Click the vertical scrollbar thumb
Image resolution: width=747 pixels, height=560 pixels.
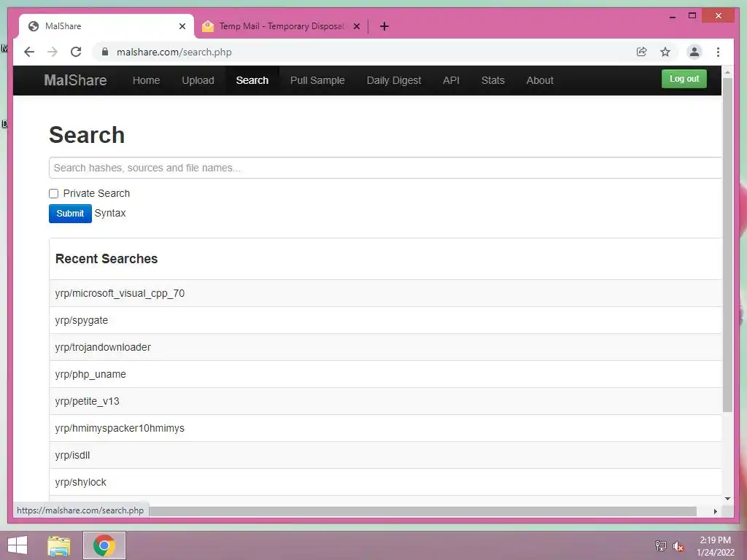727,244
